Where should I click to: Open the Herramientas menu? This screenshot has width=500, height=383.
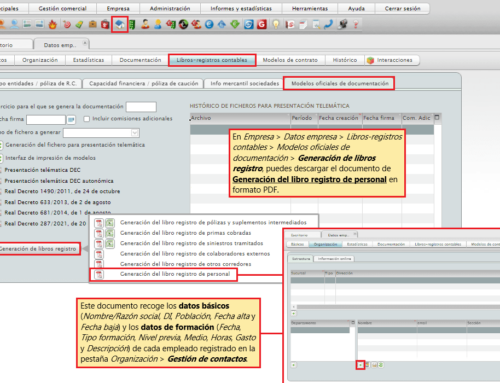(310, 8)
